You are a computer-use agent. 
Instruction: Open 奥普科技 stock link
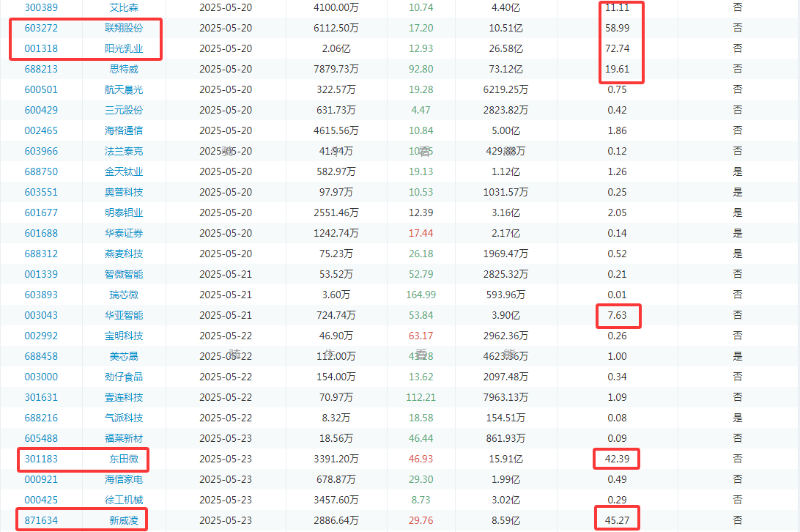[x=124, y=192]
